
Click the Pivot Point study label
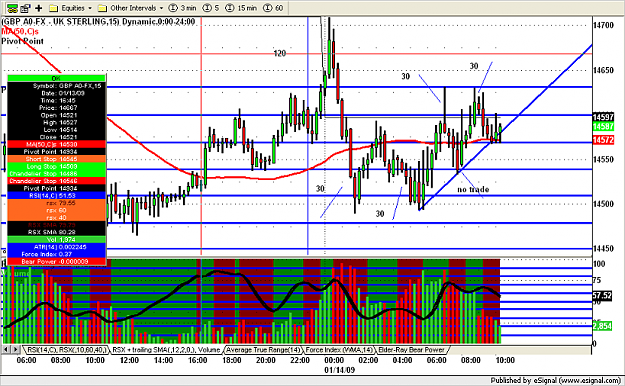[x=22, y=41]
